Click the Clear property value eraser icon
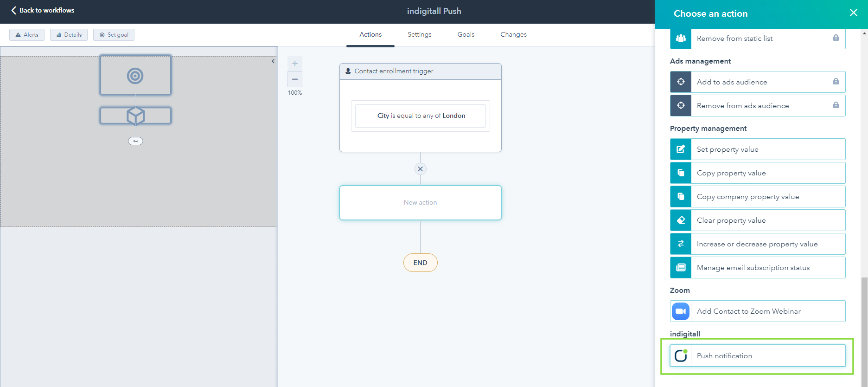Viewport: 868px width, 387px height. [681, 220]
